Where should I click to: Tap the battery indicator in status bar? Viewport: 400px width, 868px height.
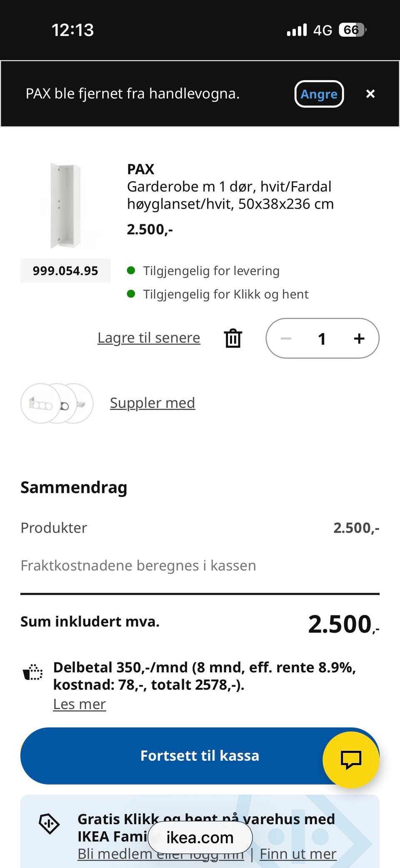click(352, 30)
